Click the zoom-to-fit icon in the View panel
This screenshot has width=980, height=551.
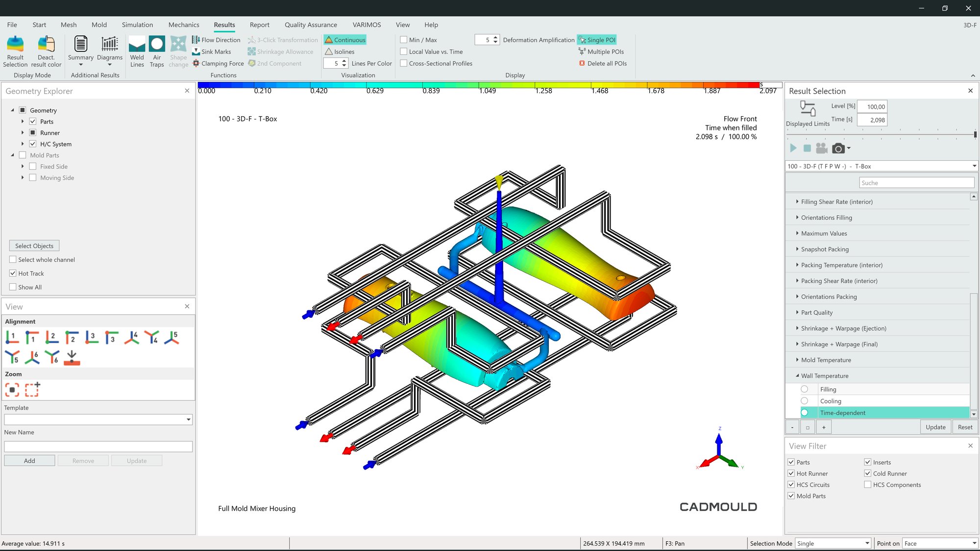pyautogui.click(x=12, y=390)
